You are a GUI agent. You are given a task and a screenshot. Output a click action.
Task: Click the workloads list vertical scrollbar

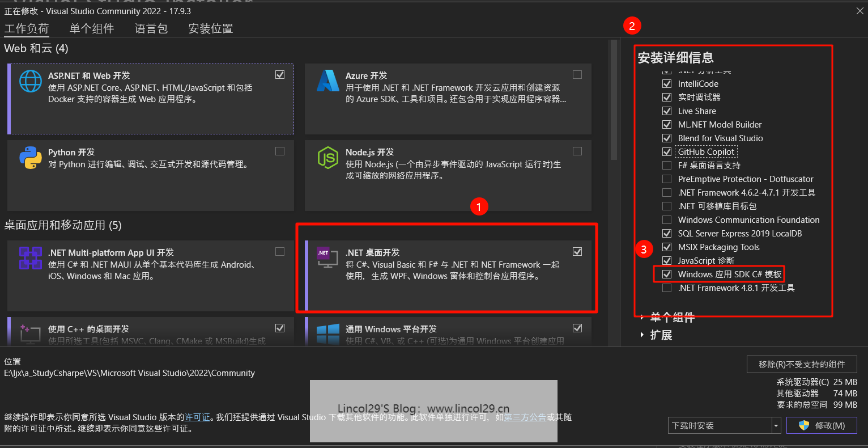tap(614, 101)
